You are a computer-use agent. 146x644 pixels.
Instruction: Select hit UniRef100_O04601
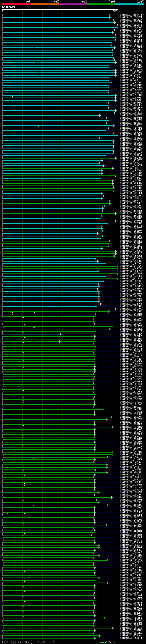(x=131, y=271)
